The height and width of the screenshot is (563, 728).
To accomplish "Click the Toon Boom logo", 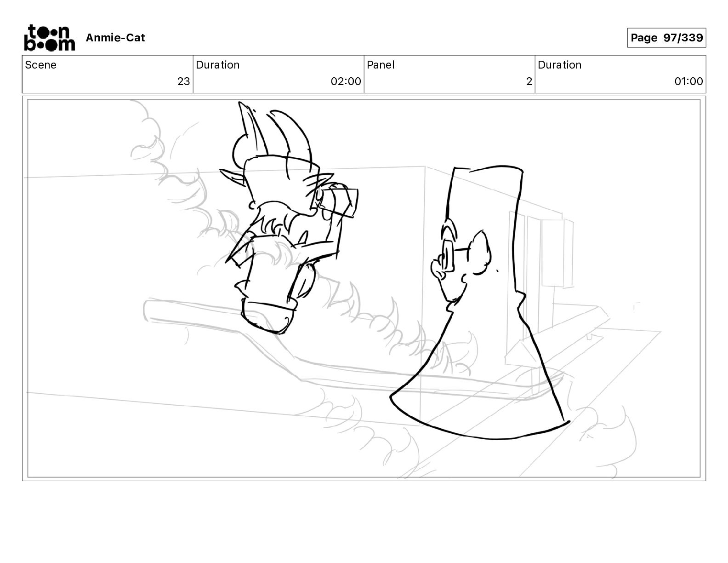I will pos(49,38).
